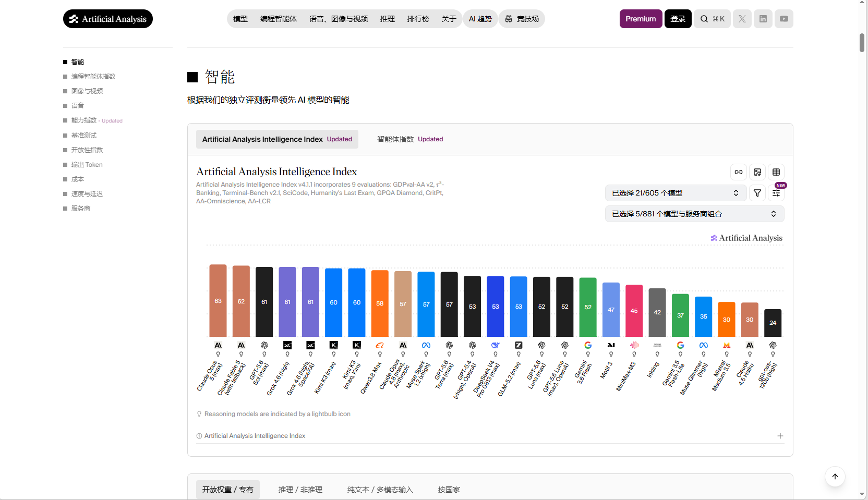Viewport: 868px width, 500px height.
Task: Jump to 能力指数 in the sidebar
Action: [x=84, y=120]
